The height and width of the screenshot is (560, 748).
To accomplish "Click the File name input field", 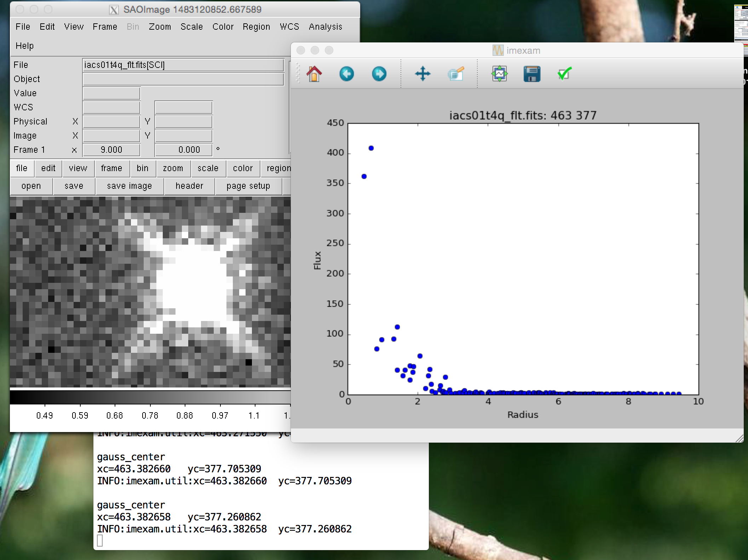I will (x=183, y=65).
